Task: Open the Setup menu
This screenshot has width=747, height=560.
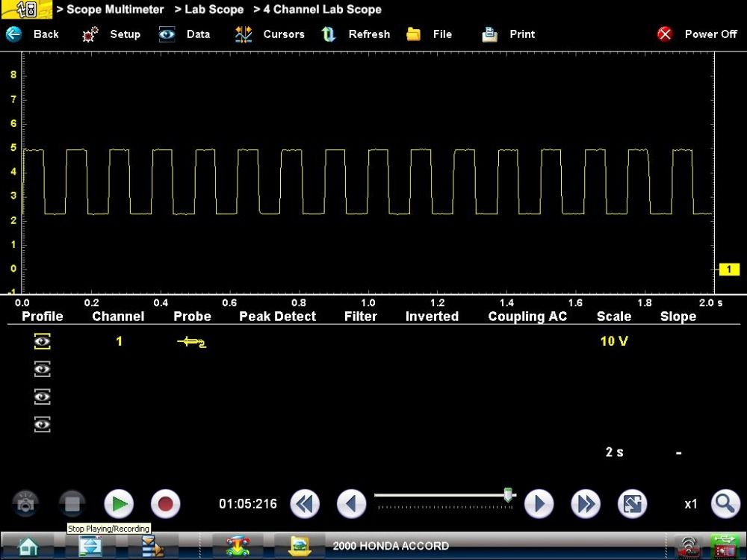Action: tap(112, 34)
